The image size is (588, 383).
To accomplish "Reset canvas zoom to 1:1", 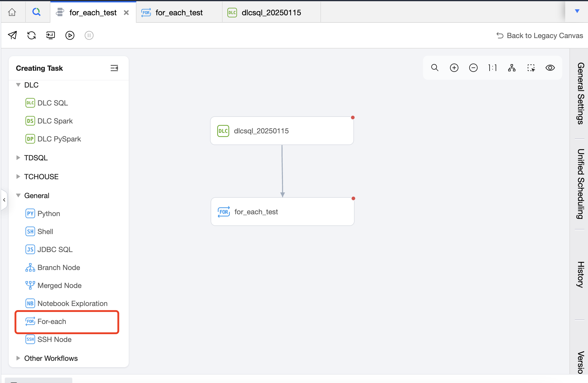I will pyautogui.click(x=492, y=68).
